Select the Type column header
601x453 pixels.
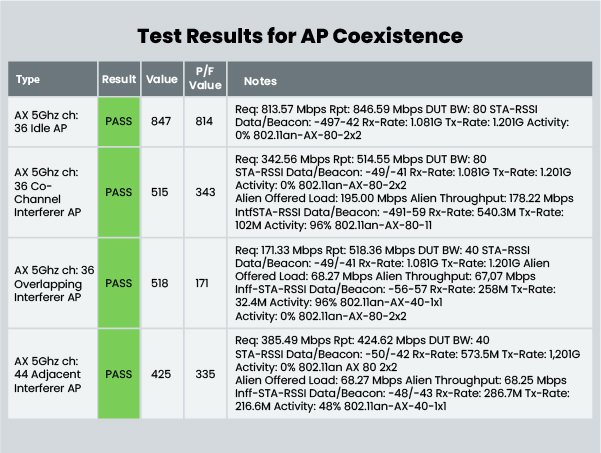click(30, 80)
